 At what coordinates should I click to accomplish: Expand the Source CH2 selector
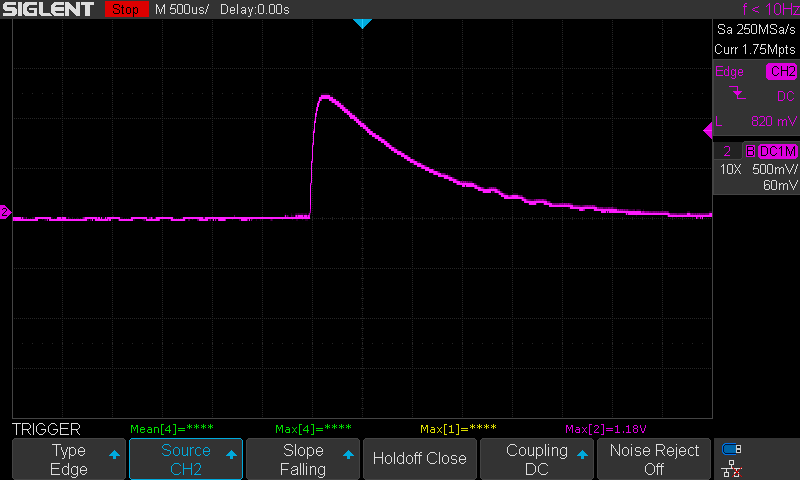[186, 459]
